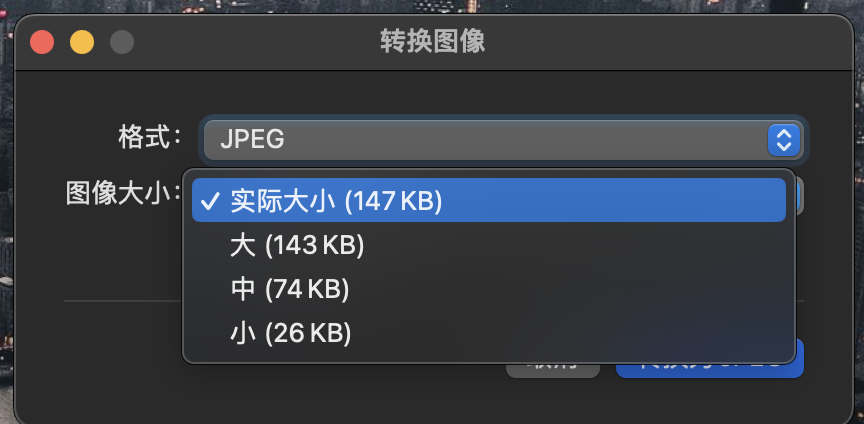Open the 格式 JPEG format dropdown
This screenshot has width=864, height=424.
coord(503,139)
